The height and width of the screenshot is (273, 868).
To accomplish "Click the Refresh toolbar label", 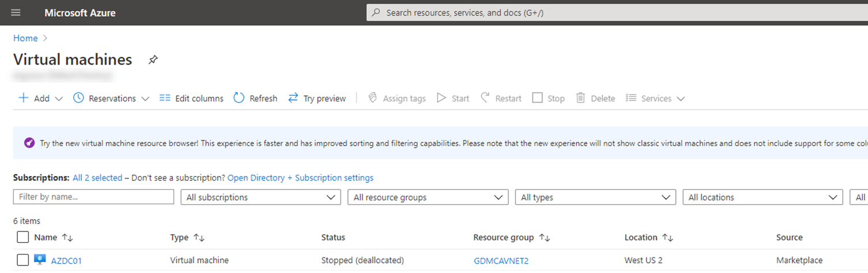I will click(x=263, y=99).
